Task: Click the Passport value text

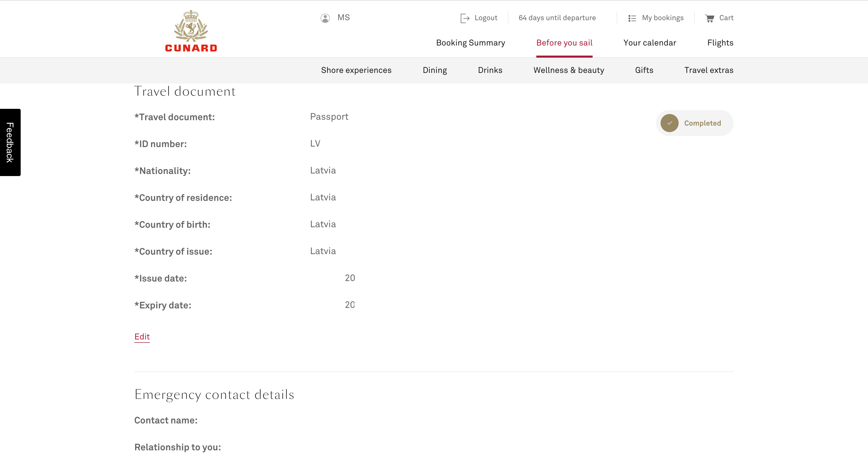Action: [329, 117]
